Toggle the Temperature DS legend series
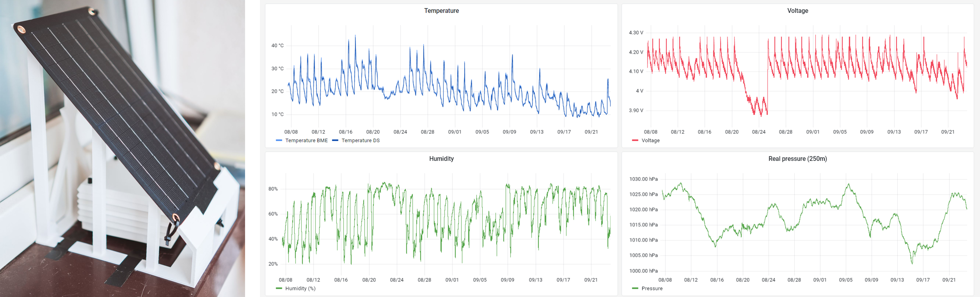The width and height of the screenshot is (980, 297). (360, 141)
